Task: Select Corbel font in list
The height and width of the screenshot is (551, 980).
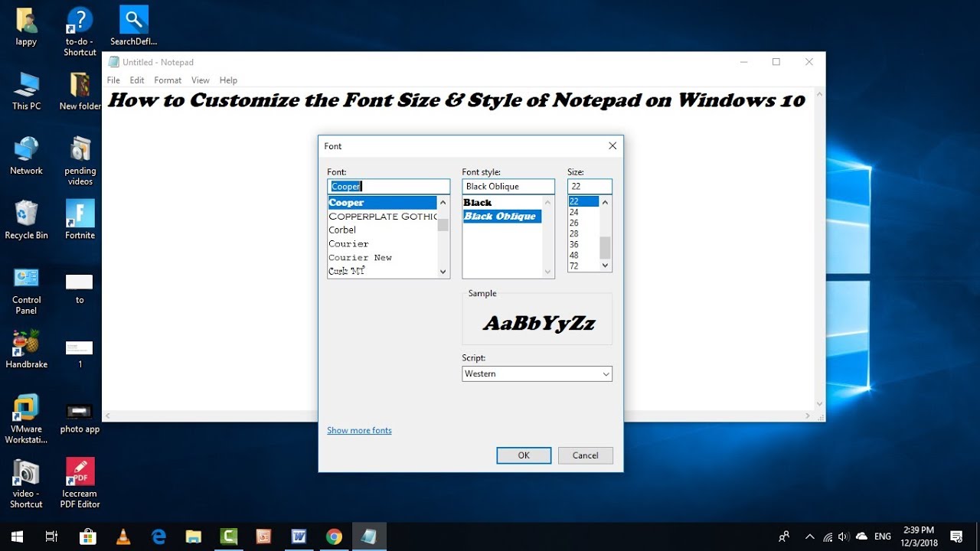Action: pos(382,230)
